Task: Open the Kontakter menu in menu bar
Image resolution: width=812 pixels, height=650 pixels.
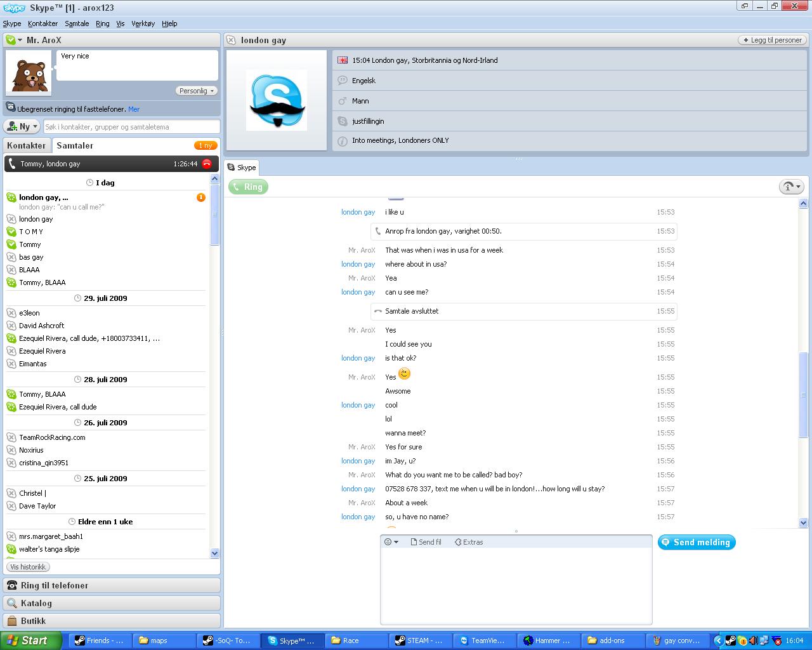Action: pyautogui.click(x=43, y=23)
